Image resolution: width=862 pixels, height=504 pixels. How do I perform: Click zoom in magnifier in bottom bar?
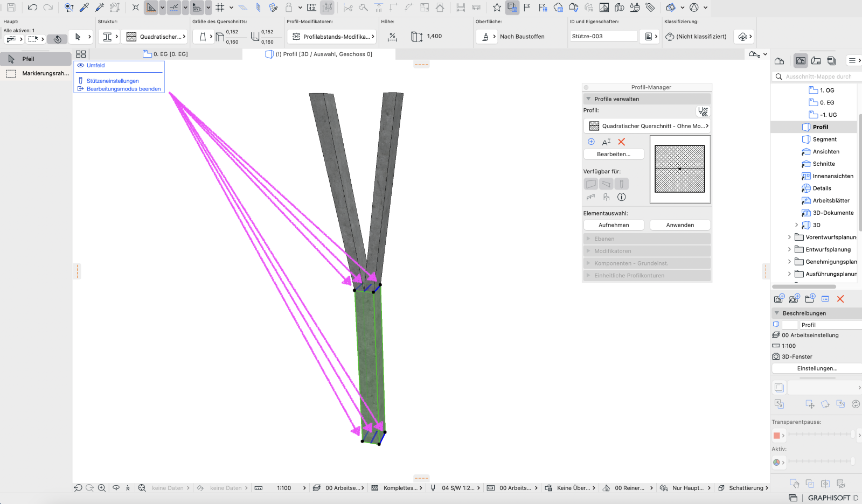click(102, 488)
